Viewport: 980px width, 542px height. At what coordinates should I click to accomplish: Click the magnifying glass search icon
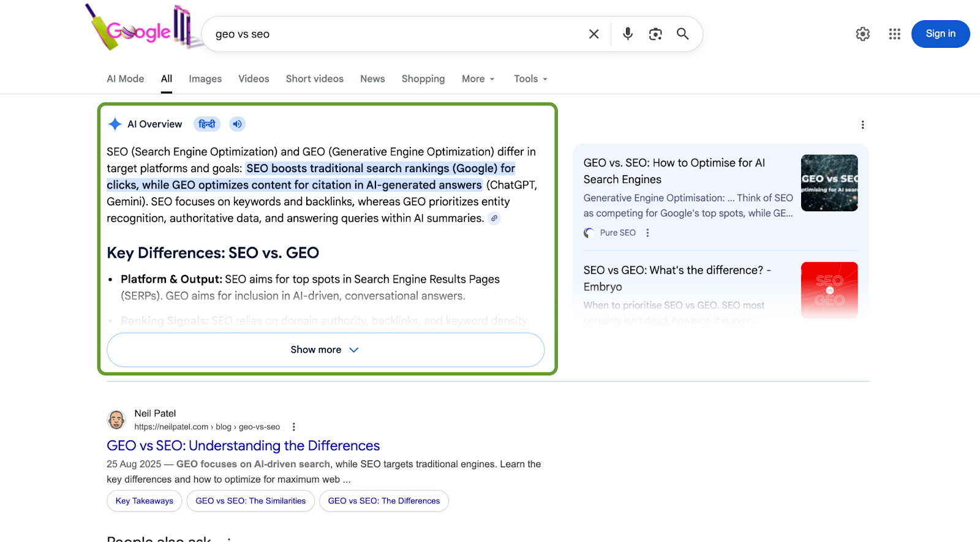click(x=682, y=34)
